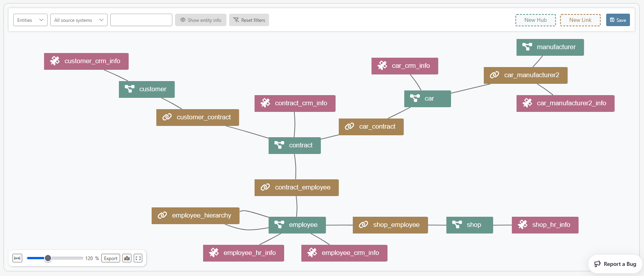Toggle the minimap icon button
Viewport: 644px width, 276px height.
pos(127,258)
